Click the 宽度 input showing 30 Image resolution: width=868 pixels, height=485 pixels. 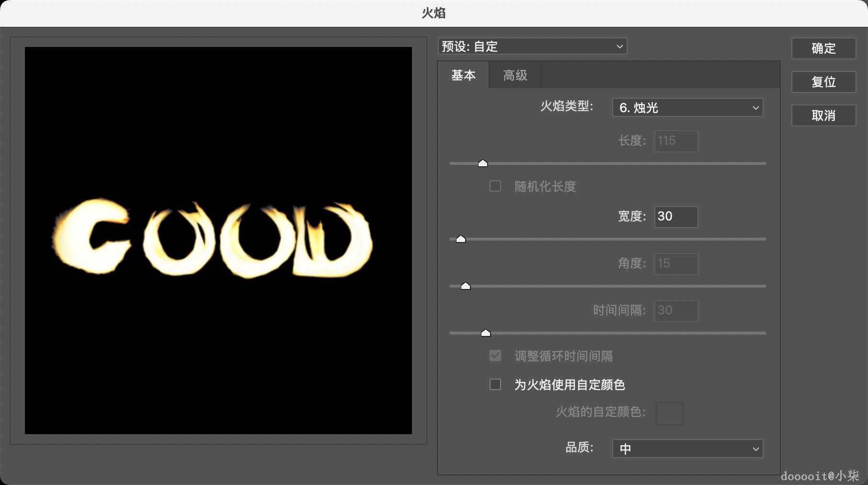676,217
